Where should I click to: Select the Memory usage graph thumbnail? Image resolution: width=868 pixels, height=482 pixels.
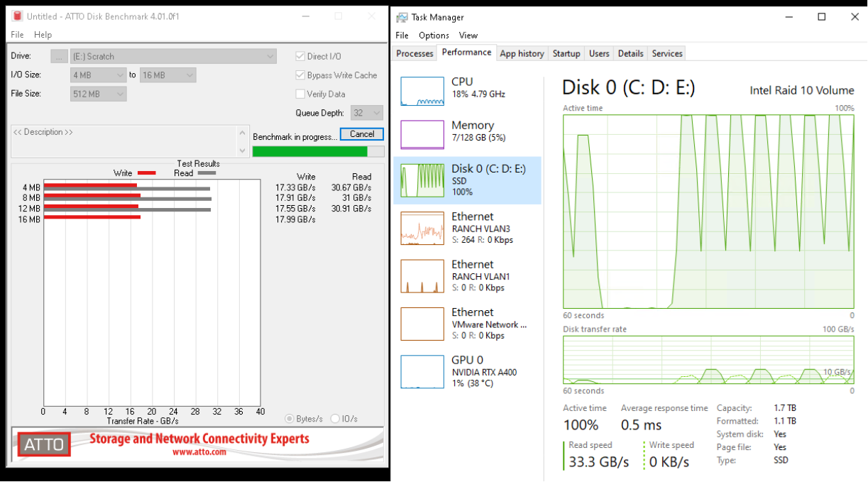click(422, 135)
